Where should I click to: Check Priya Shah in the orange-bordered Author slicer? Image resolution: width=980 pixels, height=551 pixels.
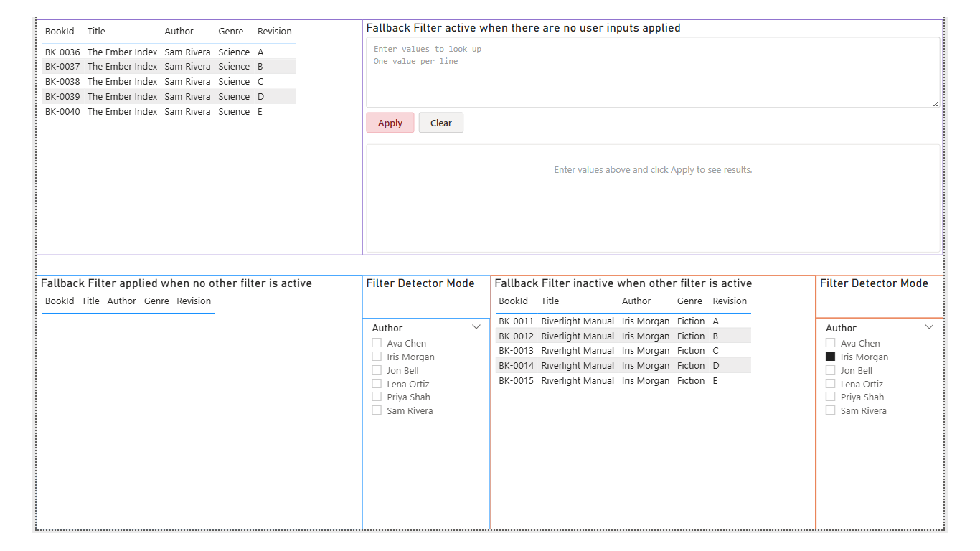coord(831,397)
